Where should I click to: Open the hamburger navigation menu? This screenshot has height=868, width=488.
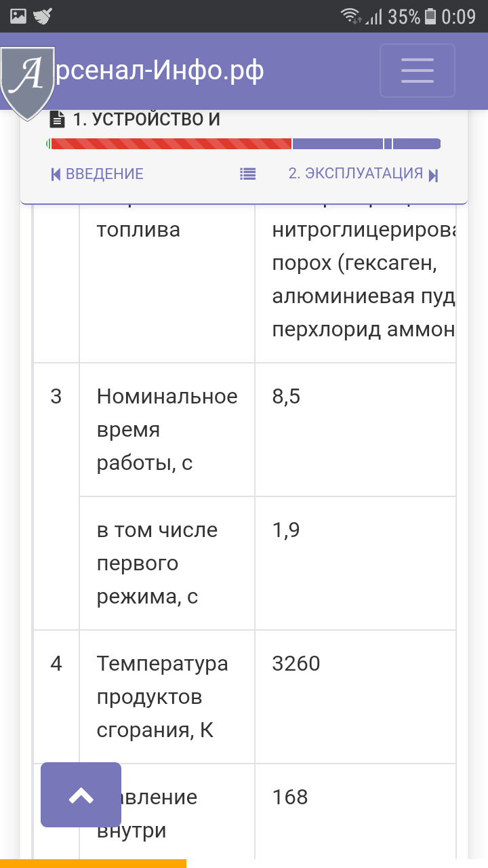417,71
